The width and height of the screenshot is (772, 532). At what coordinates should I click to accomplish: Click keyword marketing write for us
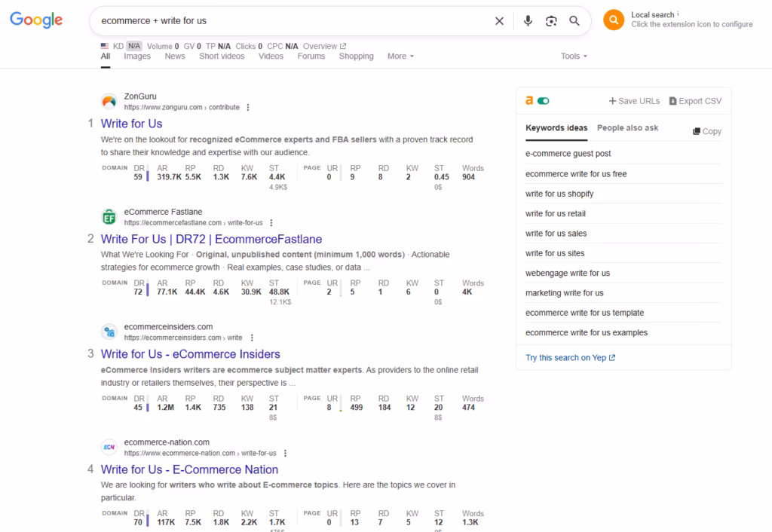coord(564,293)
